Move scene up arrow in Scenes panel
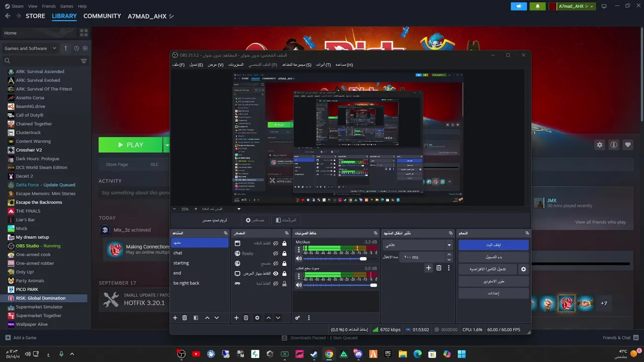The image size is (644, 362). click(x=207, y=318)
